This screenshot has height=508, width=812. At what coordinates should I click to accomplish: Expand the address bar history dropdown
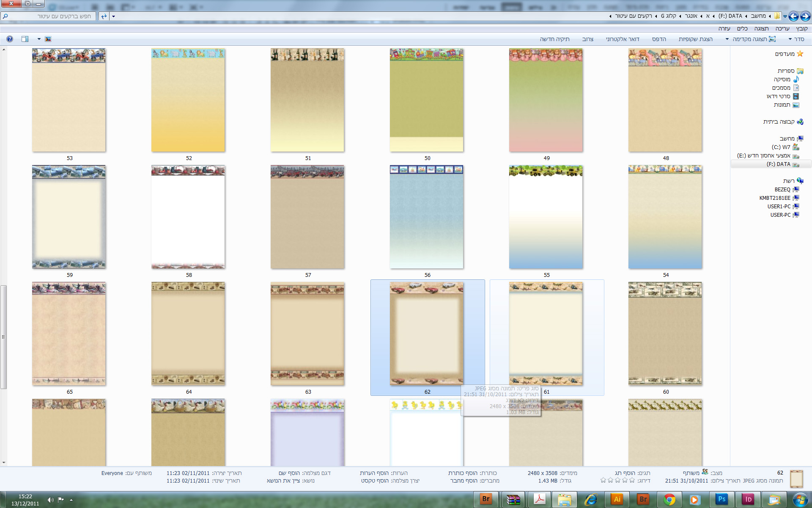point(113,17)
